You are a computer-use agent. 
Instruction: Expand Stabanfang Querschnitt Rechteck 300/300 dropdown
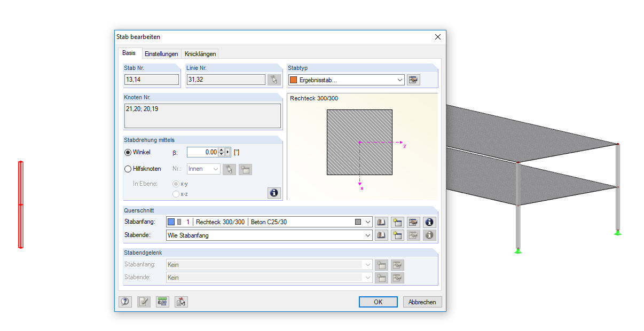pos(269,222)
